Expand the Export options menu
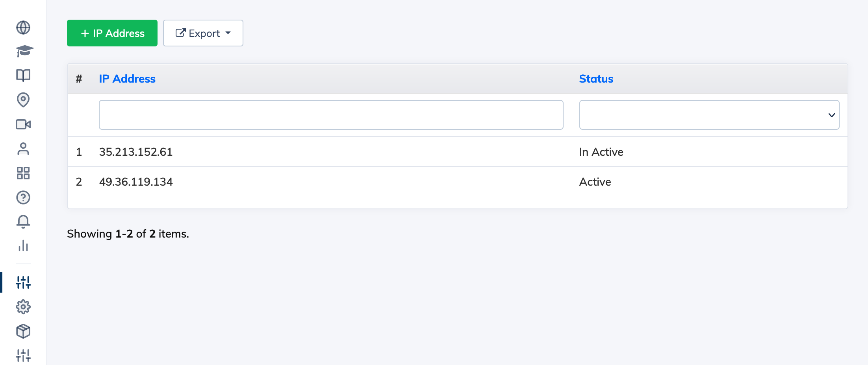Image resolution: width=868 pixels, height=365 pixels. tap(203, 33)
